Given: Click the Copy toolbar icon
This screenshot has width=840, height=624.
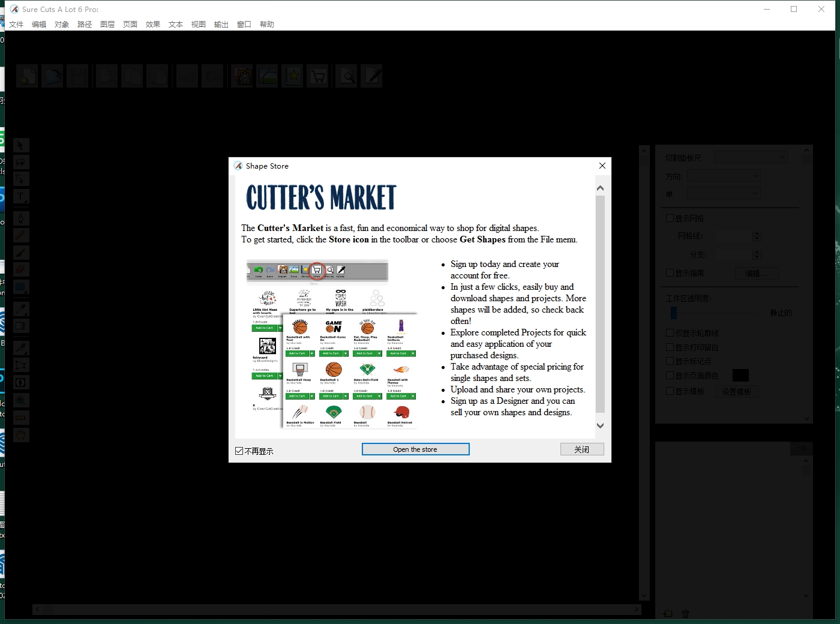Looking at the screenshot, I should [132, 76].
